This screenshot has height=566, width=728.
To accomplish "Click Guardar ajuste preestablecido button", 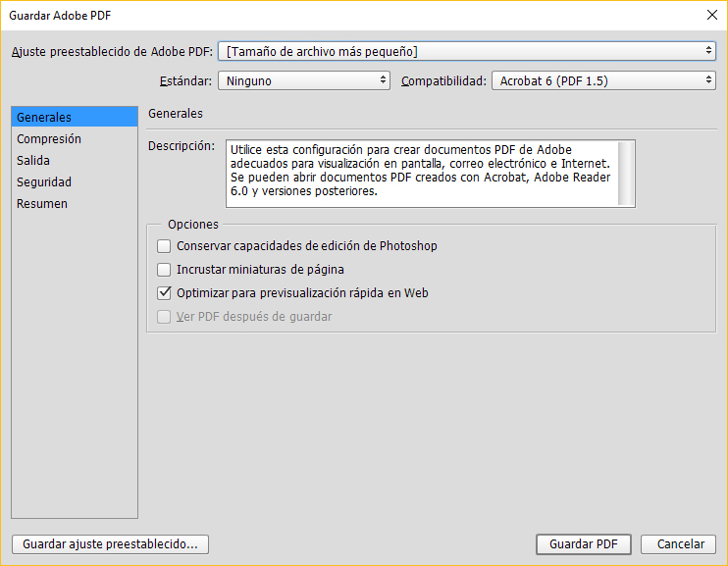I will coord(110,544).
